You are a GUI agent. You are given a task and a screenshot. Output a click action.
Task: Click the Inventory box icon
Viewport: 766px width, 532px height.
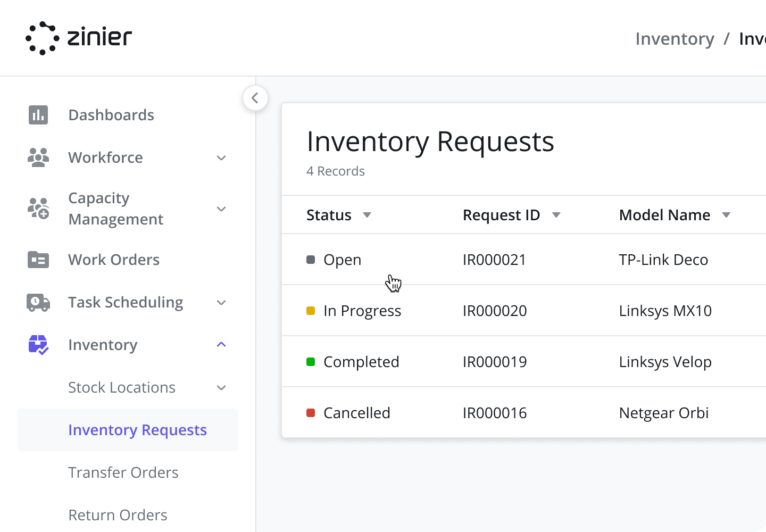tap(38, 345)
